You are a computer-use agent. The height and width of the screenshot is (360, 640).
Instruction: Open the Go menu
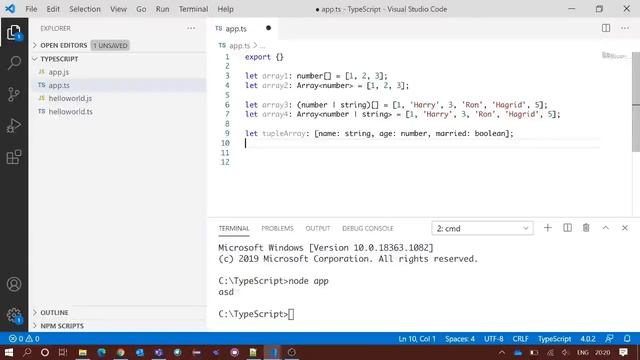coord(141,9)
